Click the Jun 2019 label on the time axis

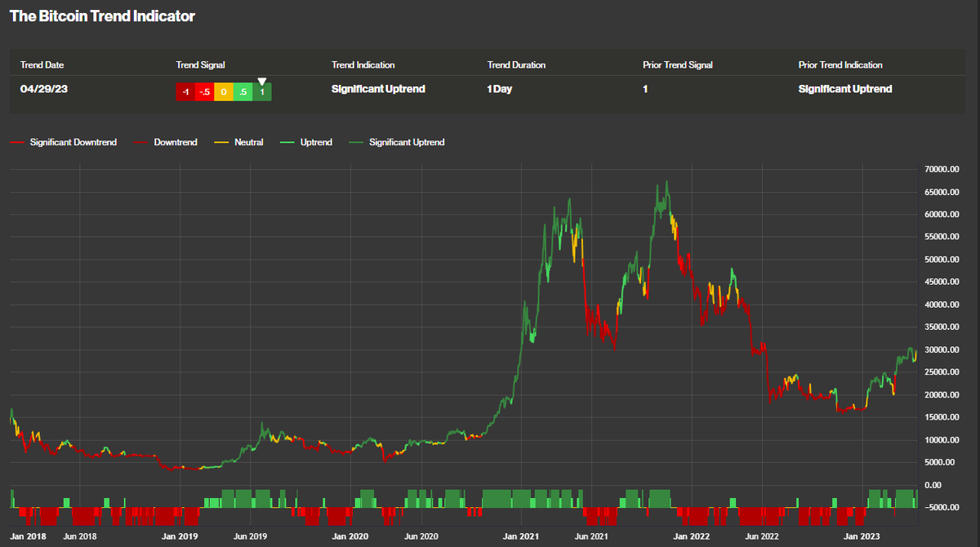click(251, 536)
